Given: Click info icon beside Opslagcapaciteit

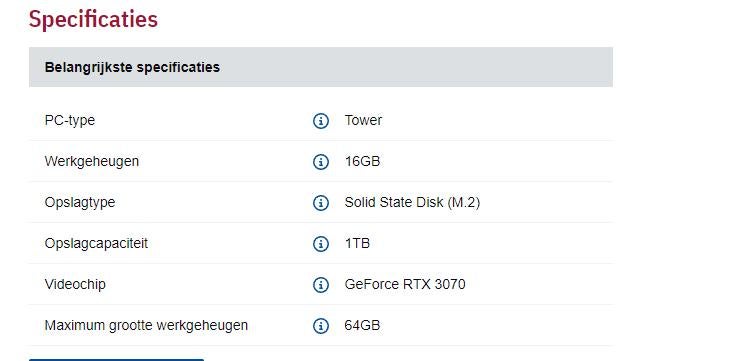Looking at the screenshot, I should coord(321,244).
